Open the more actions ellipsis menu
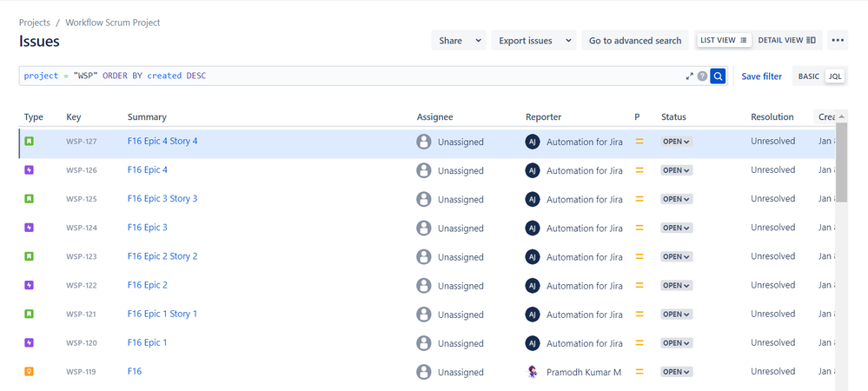The height and width of the screenshot is (391, 868). (x=838, y=40)
